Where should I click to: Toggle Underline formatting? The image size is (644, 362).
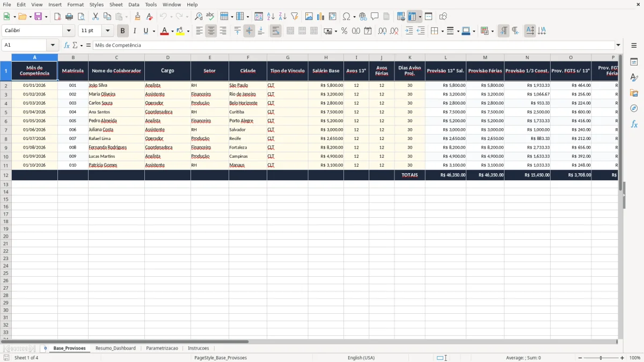point(145,31)
